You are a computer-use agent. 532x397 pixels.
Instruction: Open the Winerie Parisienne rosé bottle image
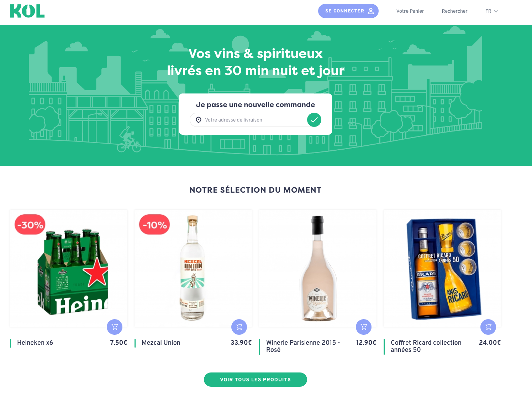click(318, 268)
